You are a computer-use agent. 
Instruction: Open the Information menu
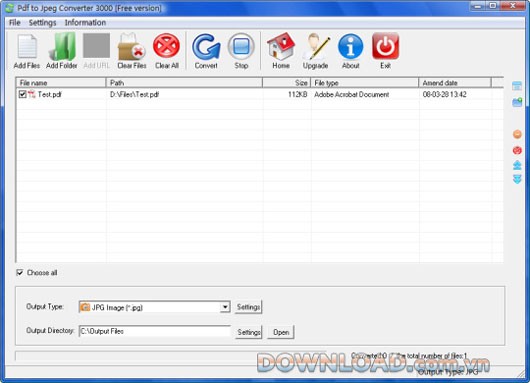click(x=85, y=23)
